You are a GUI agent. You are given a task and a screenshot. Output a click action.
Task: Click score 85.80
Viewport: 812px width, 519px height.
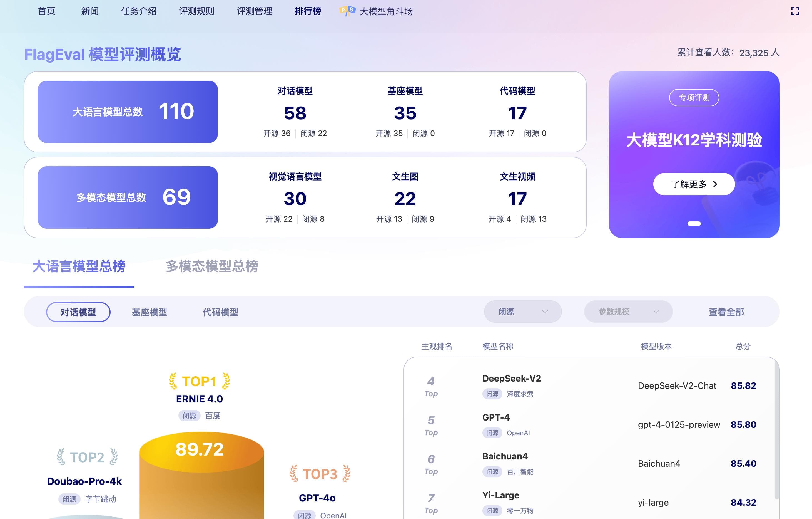click(x=743, y=424)
